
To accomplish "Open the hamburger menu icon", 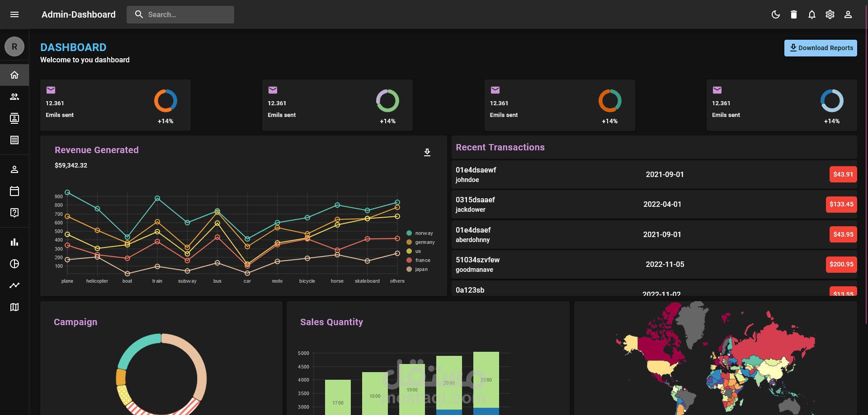I will click(14, 14).
